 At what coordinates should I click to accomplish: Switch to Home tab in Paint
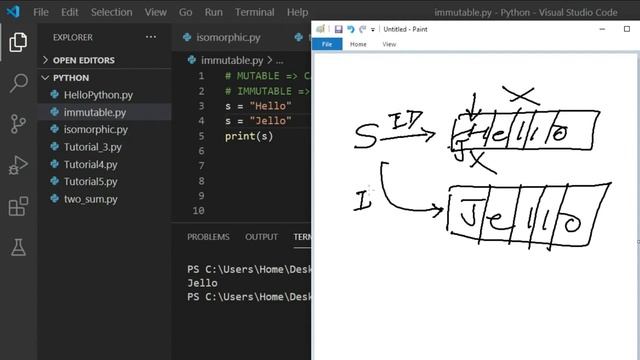[358, 44]
